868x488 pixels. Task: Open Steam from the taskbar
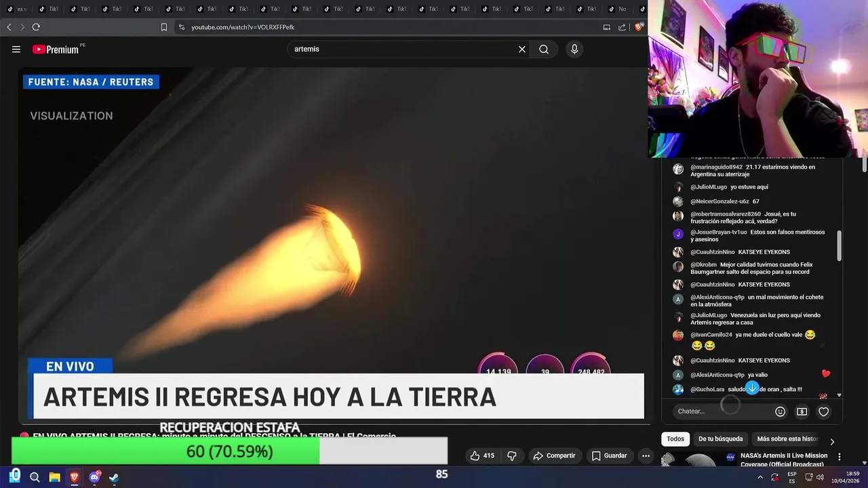(114, 477)
